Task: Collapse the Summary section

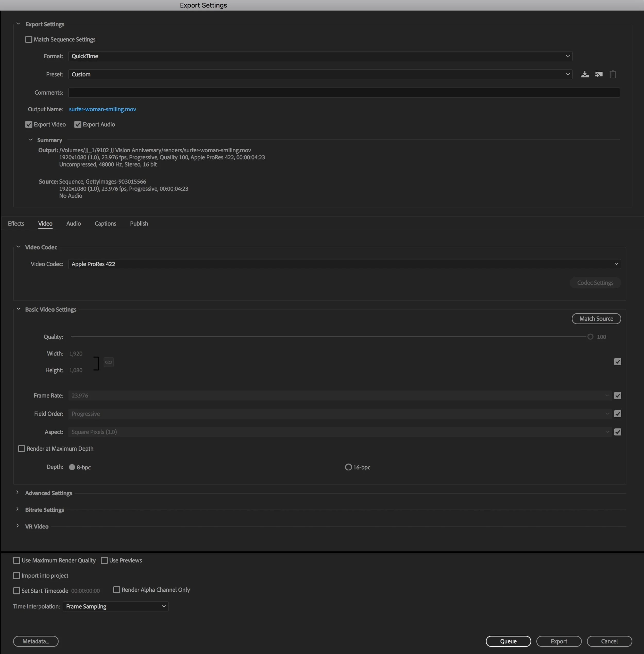Action: pyautogui.click(x=30, y=139)
